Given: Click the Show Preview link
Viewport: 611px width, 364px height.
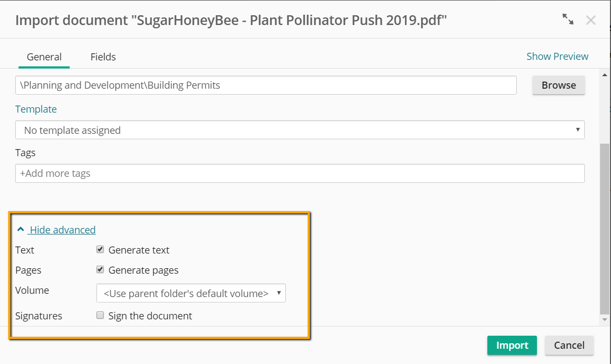Looking at the screenshot, I should [x=557, y=57].
